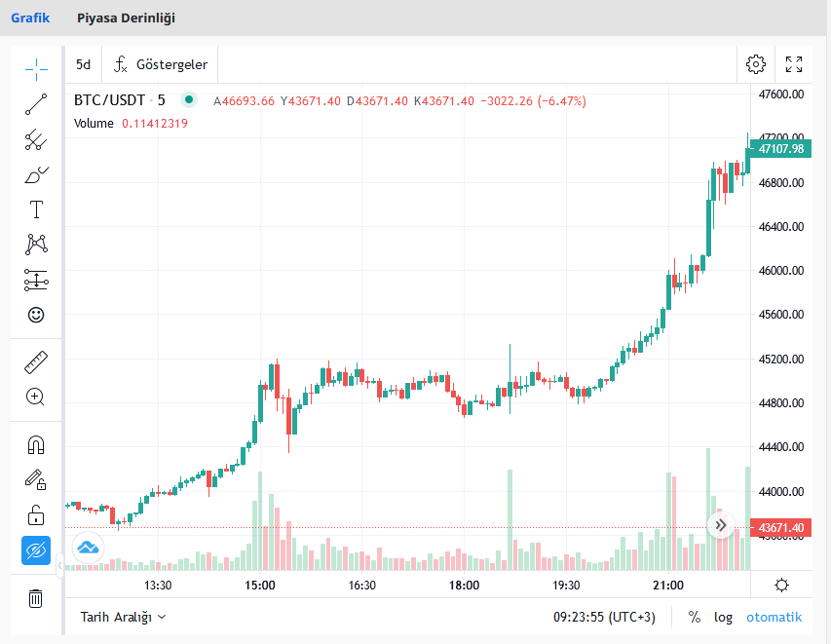Select the XABCD pattern tool

click(x=36, y=244)
